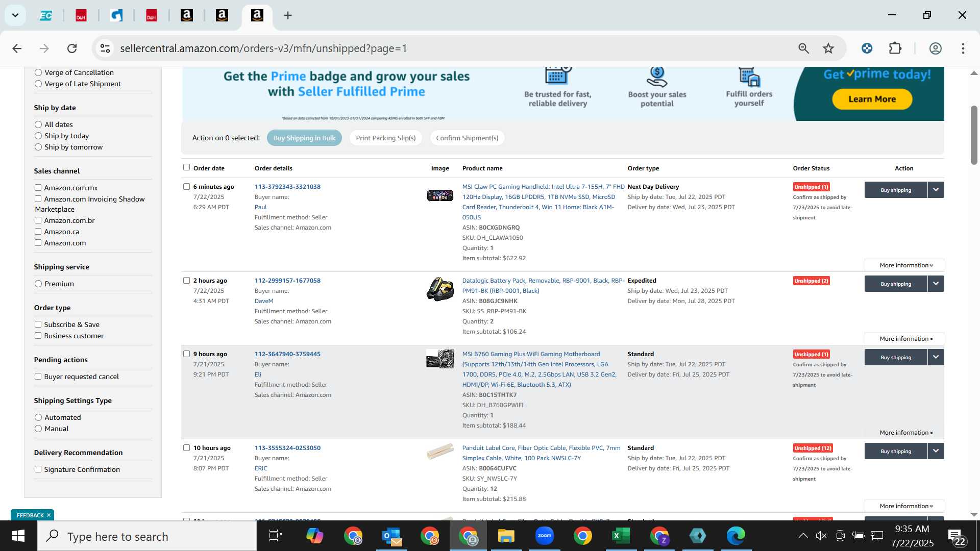Viewport: 980px width, 551px height.
Task: Select Ship by tomorrow filter
Action: (x=38, y=147)
